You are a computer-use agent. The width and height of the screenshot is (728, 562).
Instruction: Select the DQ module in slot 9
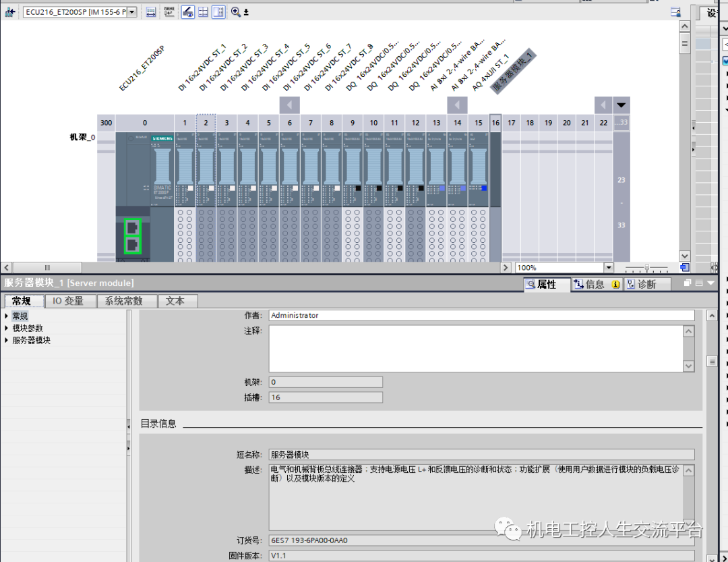pos(353,196)
